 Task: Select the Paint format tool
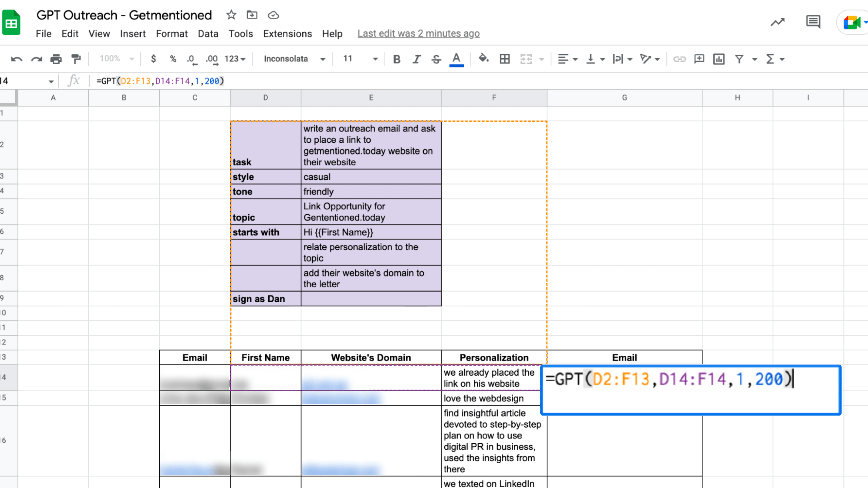click(76, 59)
